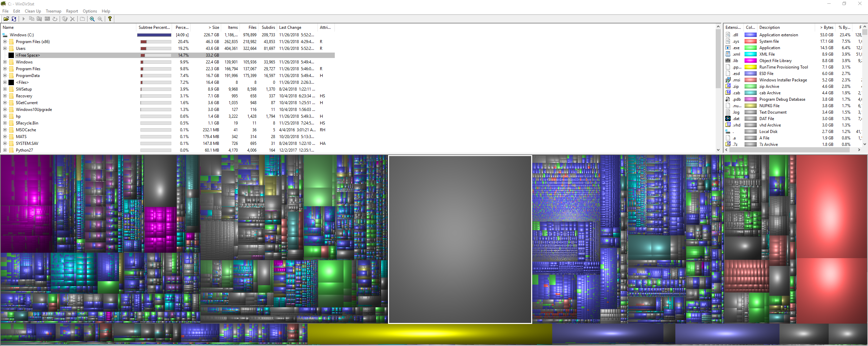This screenshot has height=346, width=868.
Task: Open the Report menu
Action: tap(72, 11)
